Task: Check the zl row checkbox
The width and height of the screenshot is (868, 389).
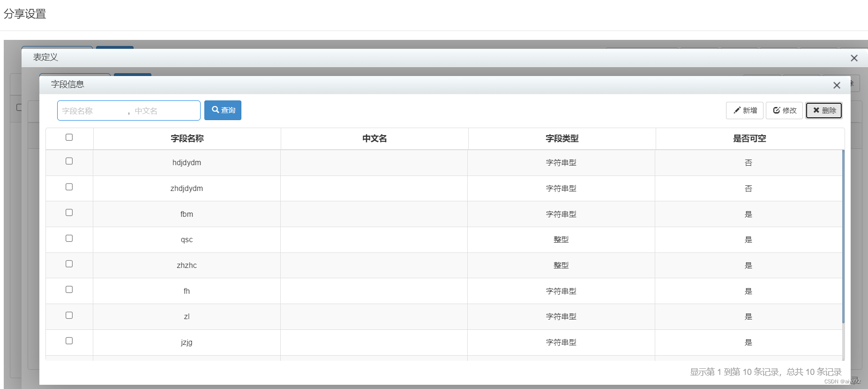Action: click(x=69, y=315)
